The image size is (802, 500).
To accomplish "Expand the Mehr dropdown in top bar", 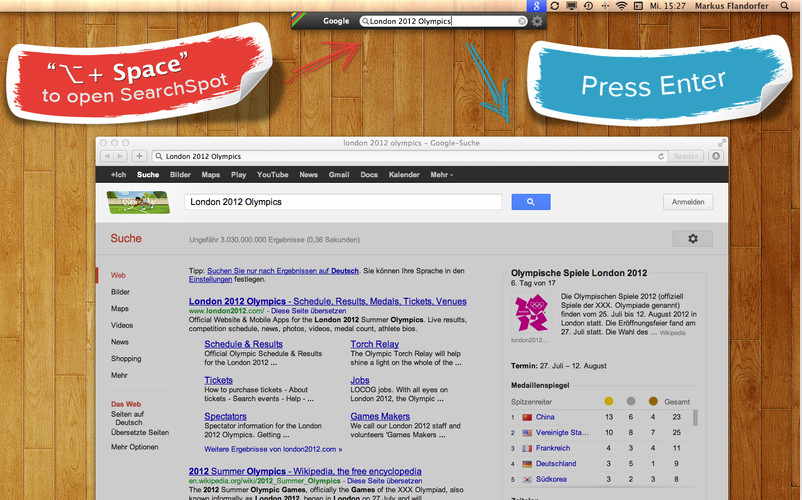I will click(441, 175).
